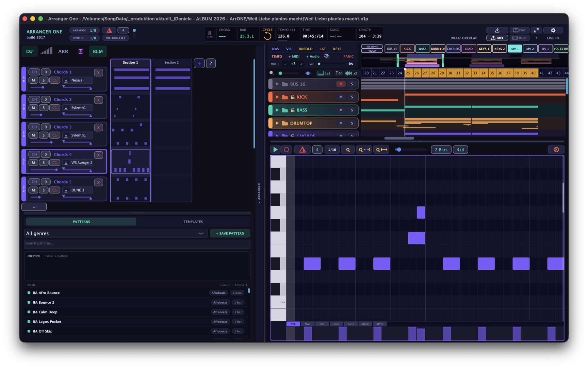Screen dimensions: 588x368
Task: Click the duplicate icon next to + Audio
Action: coord(327,56)
